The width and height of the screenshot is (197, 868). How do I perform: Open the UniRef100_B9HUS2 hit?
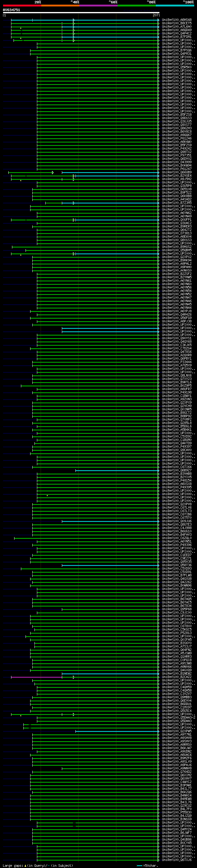tap(177, 247)
